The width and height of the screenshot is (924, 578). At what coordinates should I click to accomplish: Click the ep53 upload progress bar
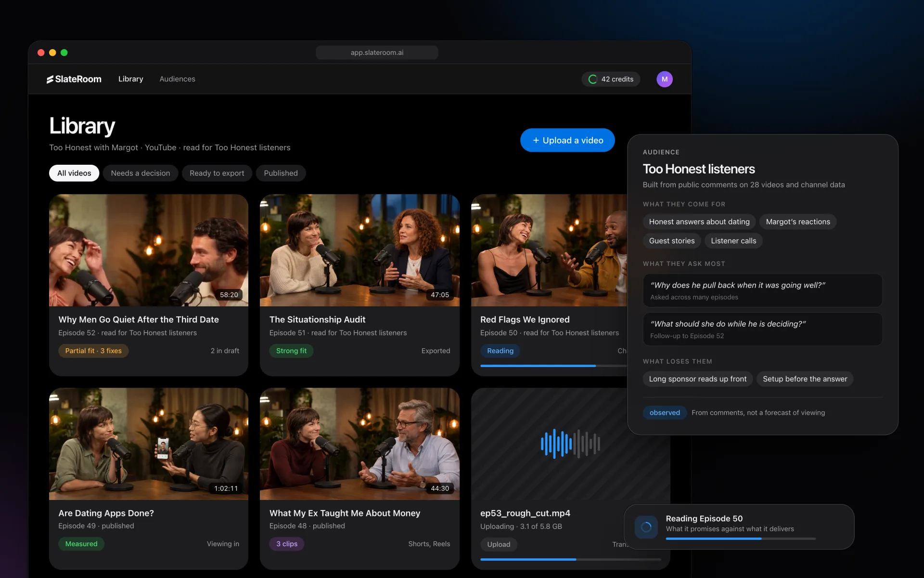[570, 559]
